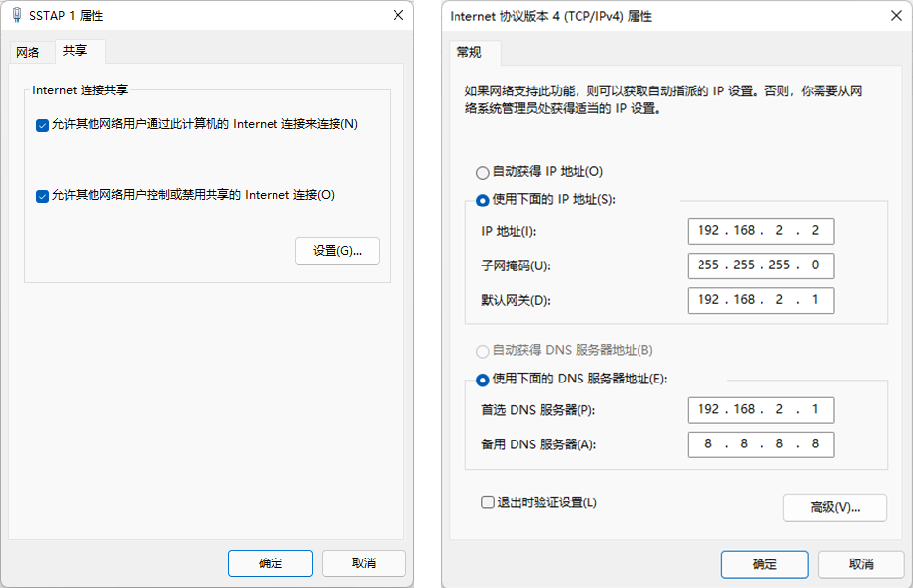This screenshot has height=588, width=913.
Task: Click 取消 in the IPv4 dialog
Action: click(x=861, y=564)
